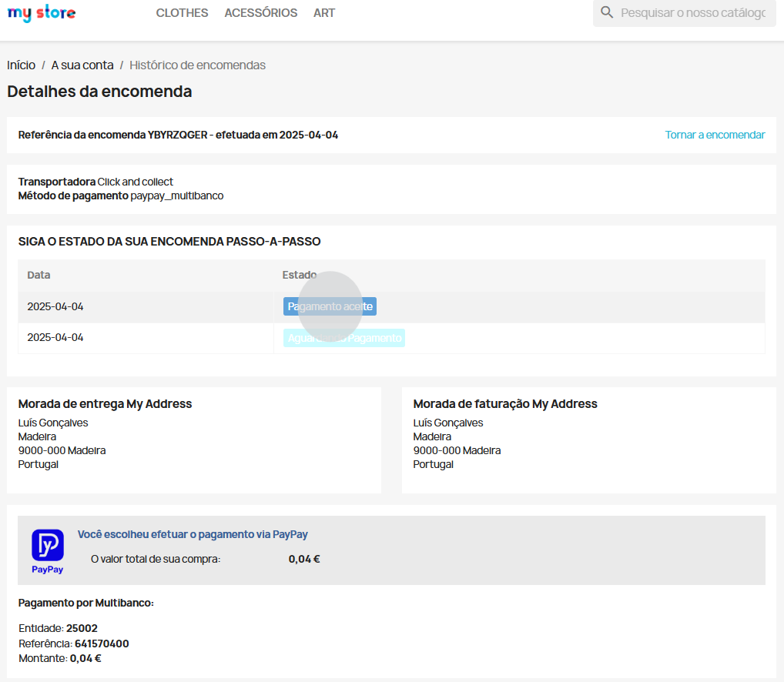The width and height of the screenshot is (784, 682).
Task: Click the Morada de entrega heading
Action: click(105, 404)
